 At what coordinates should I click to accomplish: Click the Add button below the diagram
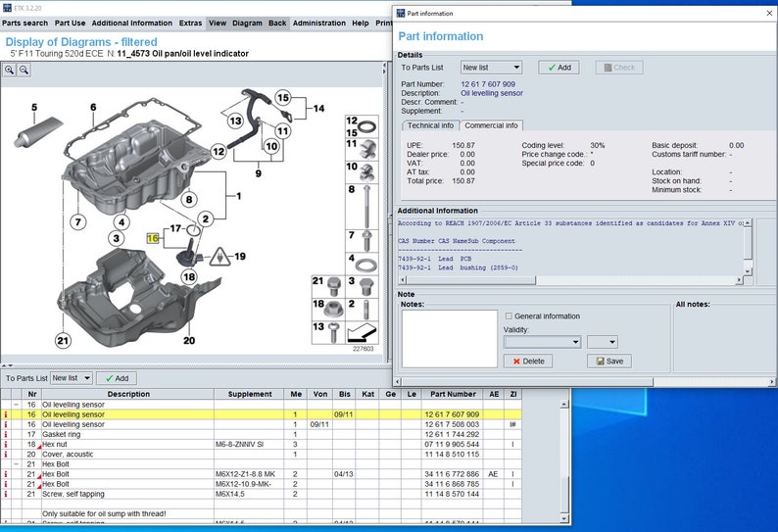[x=117, y=378]
